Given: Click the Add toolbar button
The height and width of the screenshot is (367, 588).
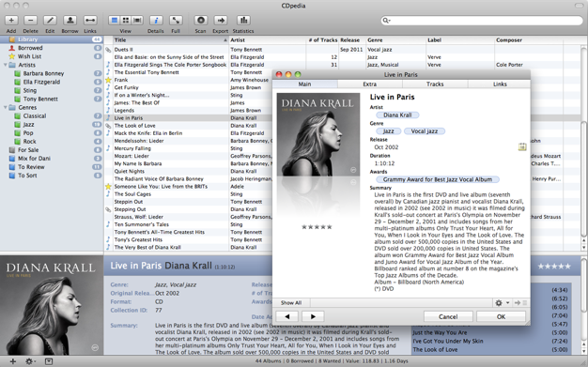Looking at the screenshot, I should point(11,21).
